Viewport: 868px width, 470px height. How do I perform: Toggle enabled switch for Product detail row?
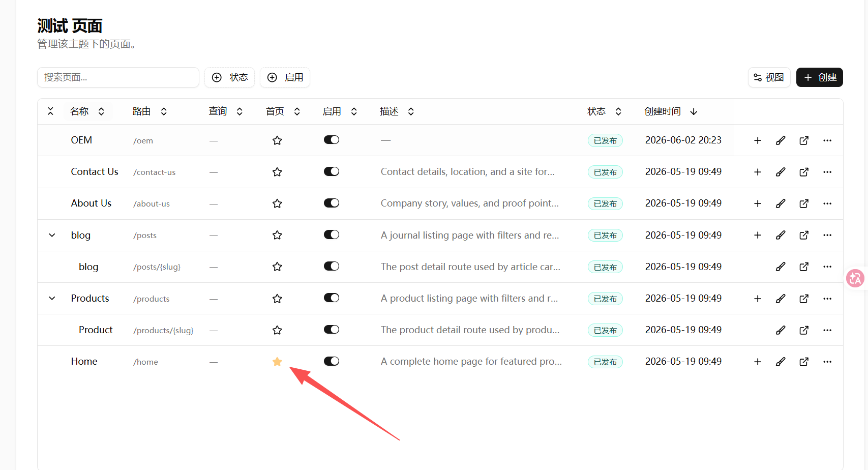(x=332, y=330)
